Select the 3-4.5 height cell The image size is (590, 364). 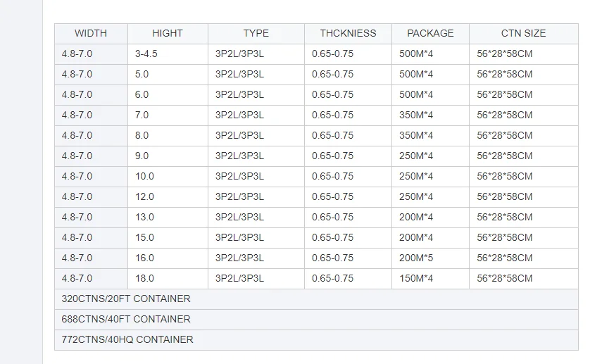click(147, 54)
